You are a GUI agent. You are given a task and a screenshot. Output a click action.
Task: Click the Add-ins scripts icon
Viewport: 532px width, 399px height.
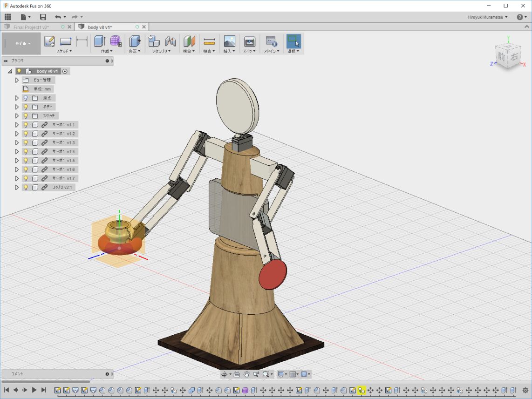(271, 41)
